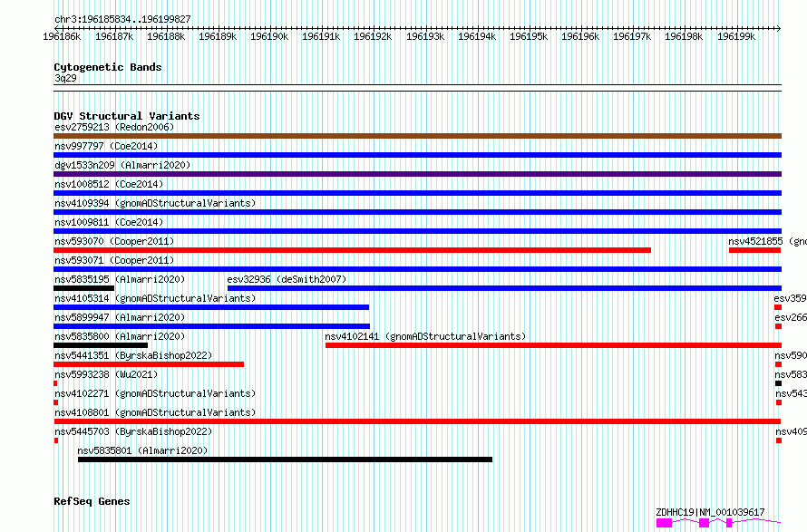The width and height of the screenshot is (807, 532).
Task: Select nsv4105314 (gnomADStructuralVariants) label
Action: (155, 298)
